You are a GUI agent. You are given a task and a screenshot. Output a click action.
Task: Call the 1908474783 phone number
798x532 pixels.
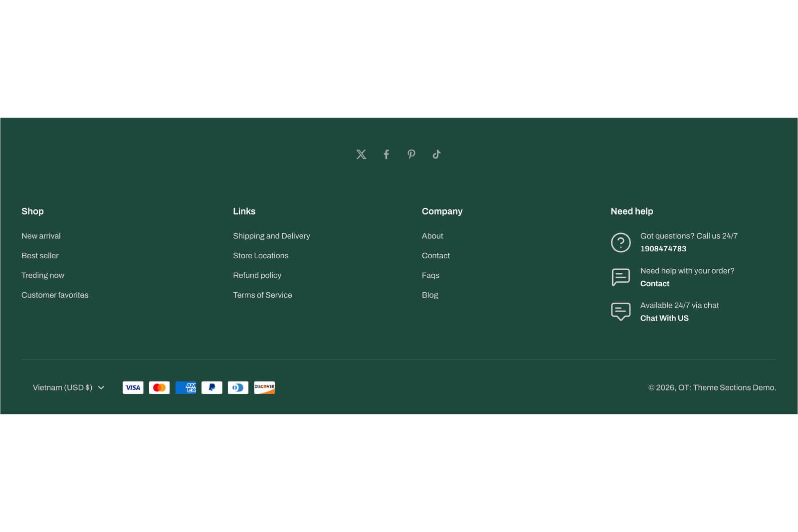663,249
